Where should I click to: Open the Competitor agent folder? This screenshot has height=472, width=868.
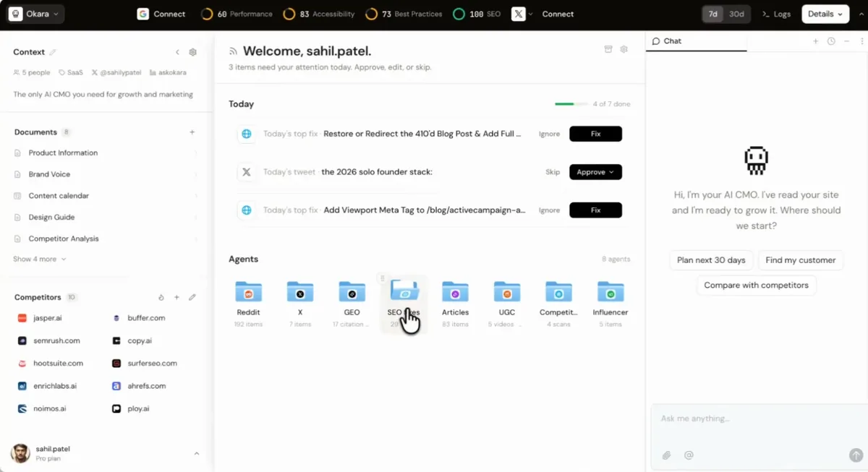coord(558,304)
